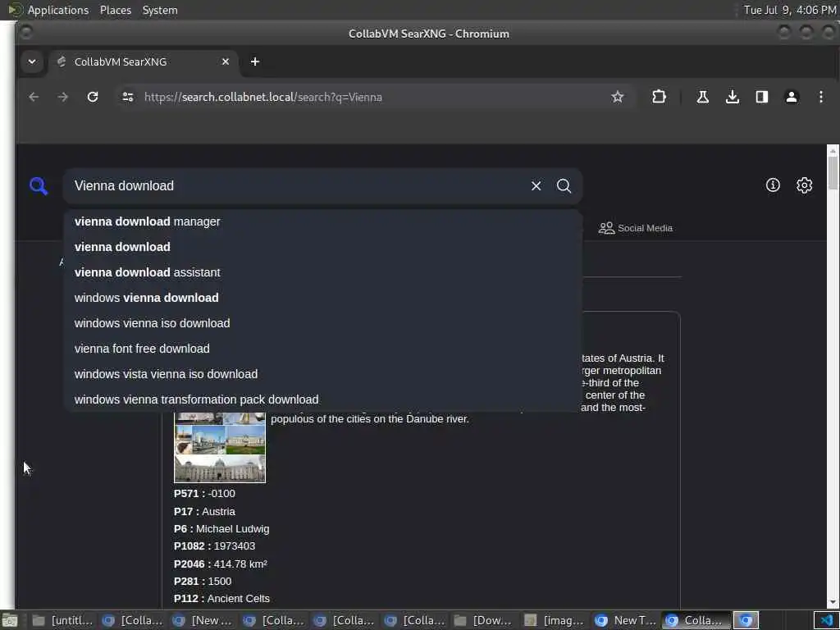Click the show desktop icon in taskbar
This screenshot has height=630, width=840.
(x=10, y=621)
